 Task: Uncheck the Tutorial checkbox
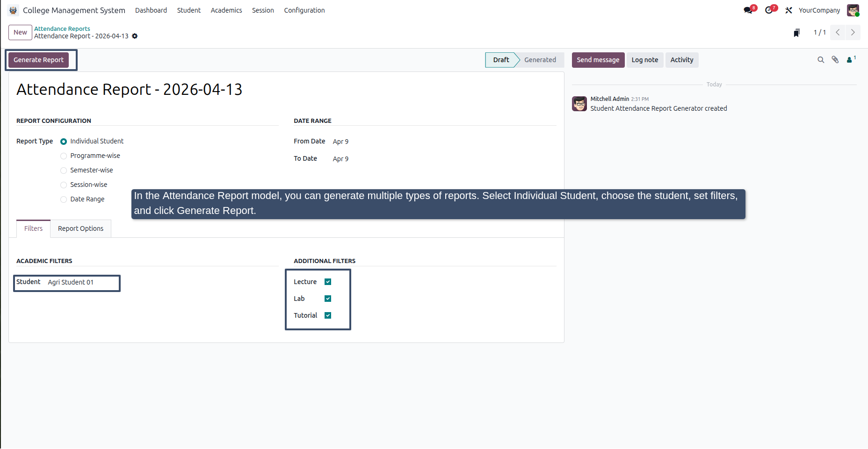pyautogui.click(x=328, y=315)
